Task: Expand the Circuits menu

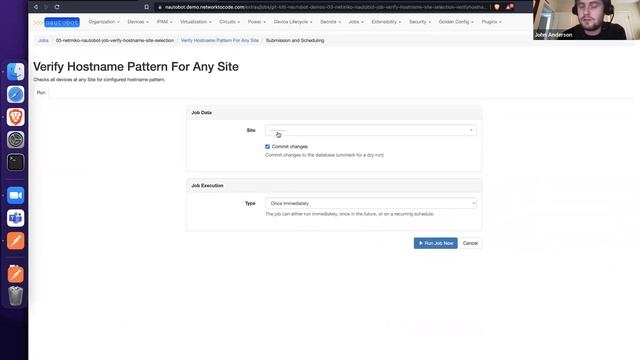Action: tap(229, 22)
